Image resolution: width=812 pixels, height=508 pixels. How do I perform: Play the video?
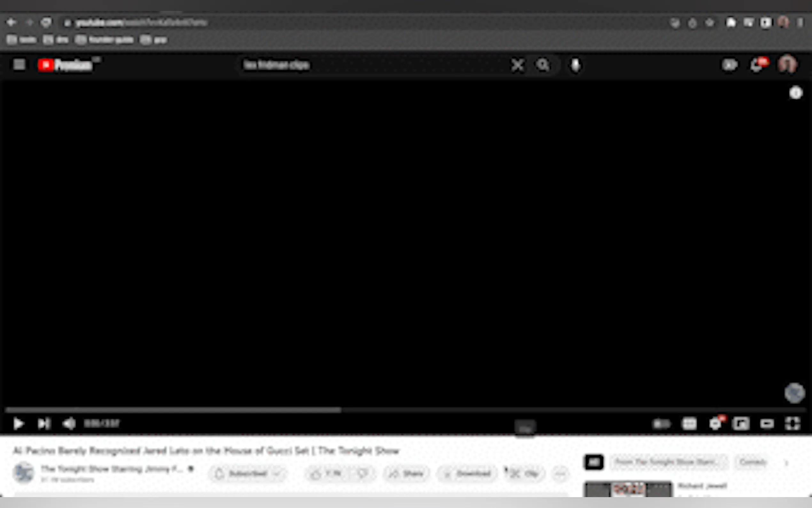(19, 424)
